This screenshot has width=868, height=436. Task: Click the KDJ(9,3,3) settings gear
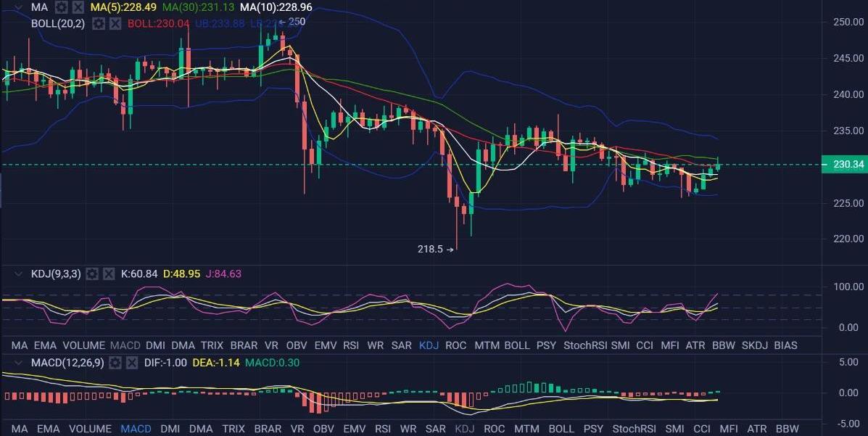pos(92,273)
